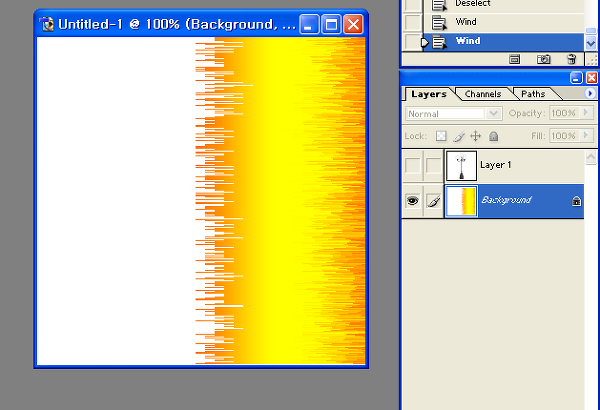600x410 pixels.
Task: Toggle lock image pixels brush icon
Action: point(458,136)
